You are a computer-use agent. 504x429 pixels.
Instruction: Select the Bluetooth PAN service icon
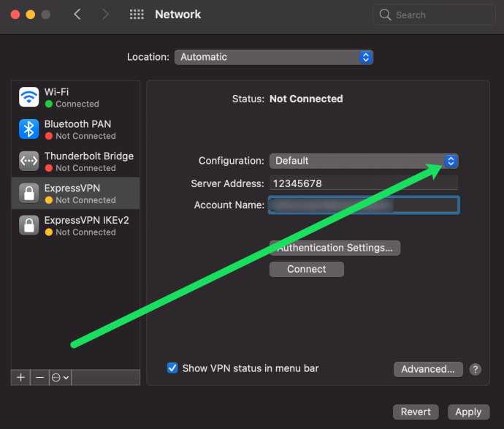coord(29,129)
